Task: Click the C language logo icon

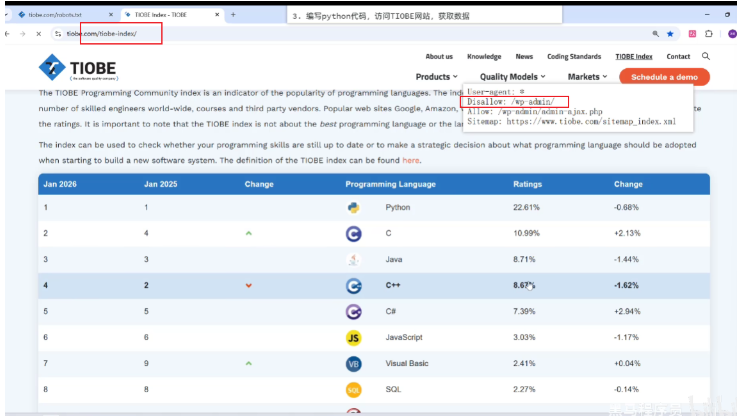Action: (353, 233)
